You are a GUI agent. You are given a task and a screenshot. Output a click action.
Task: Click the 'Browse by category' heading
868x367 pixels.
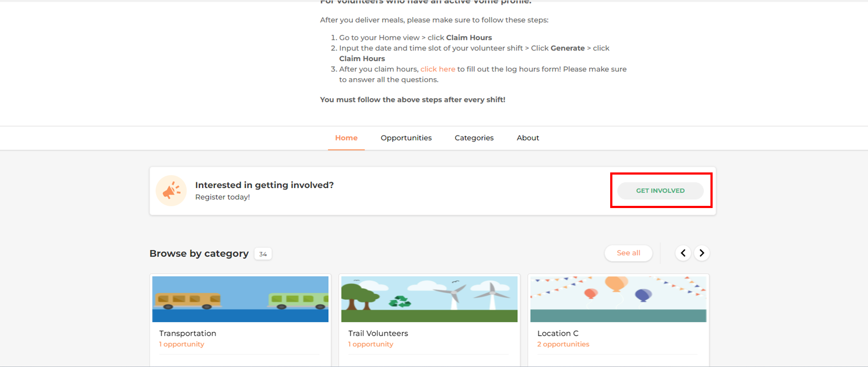coord(199,254)
